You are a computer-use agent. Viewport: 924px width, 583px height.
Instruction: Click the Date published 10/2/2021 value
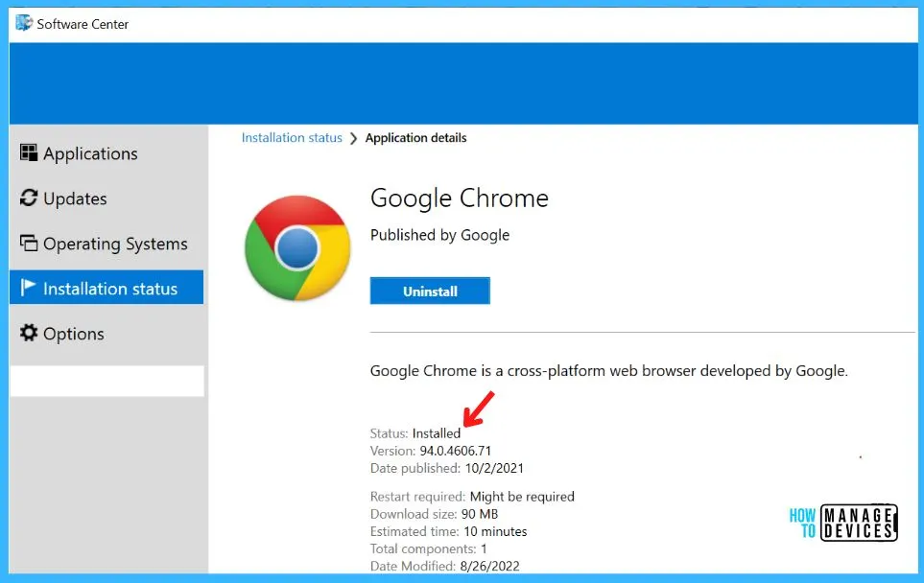(x=494, y=468)
